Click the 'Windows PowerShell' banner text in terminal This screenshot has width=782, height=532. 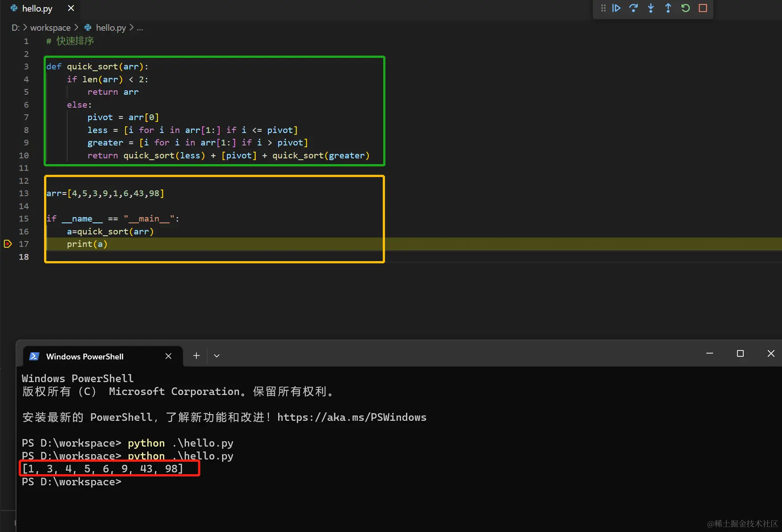click(77, 379)
